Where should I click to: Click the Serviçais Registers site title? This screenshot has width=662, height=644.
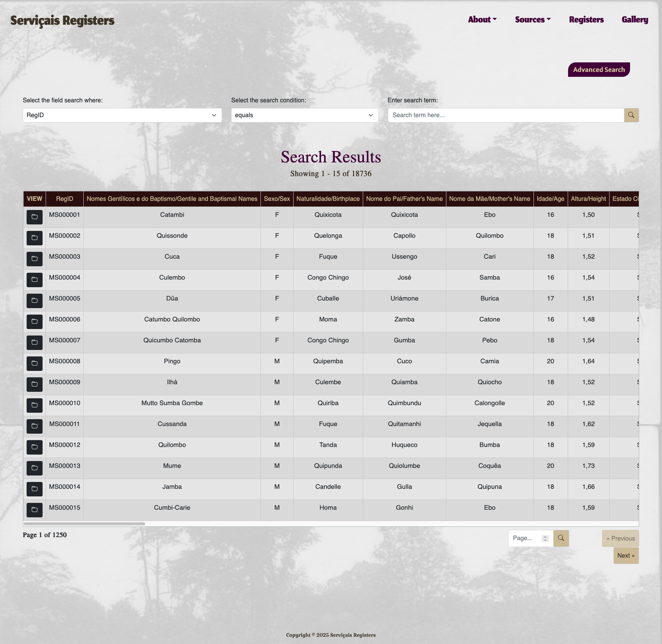click(x=62, y=21)
